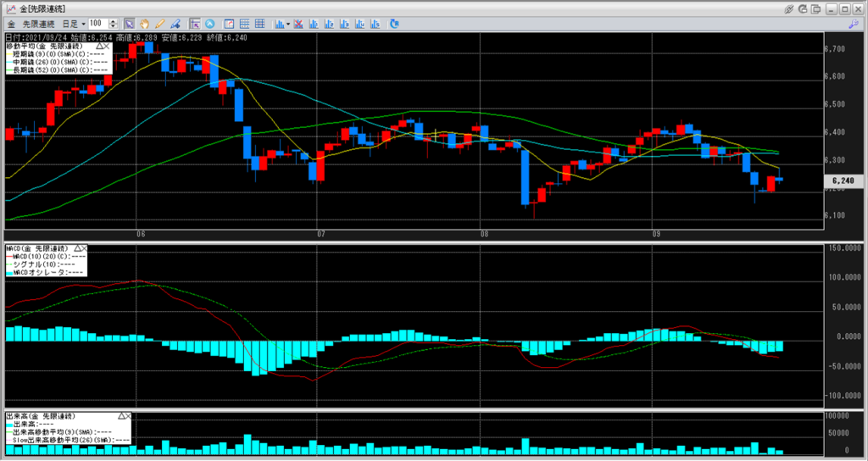Screen dimensions: 868x461
Task: Close the 移動平均 legend box
Action: [108, 47]
